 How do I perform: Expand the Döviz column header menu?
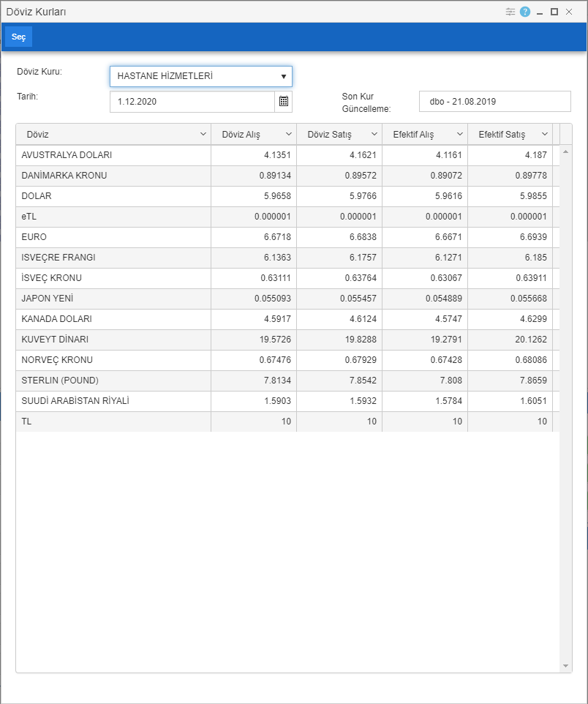click(203, 134)
